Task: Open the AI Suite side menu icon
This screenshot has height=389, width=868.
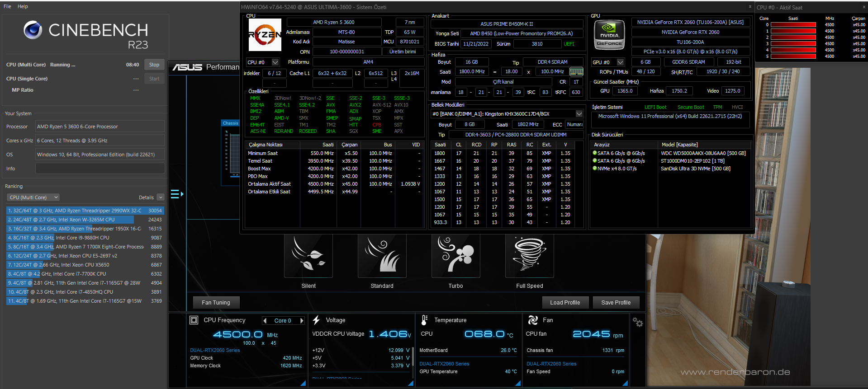Action: (177, 194)
